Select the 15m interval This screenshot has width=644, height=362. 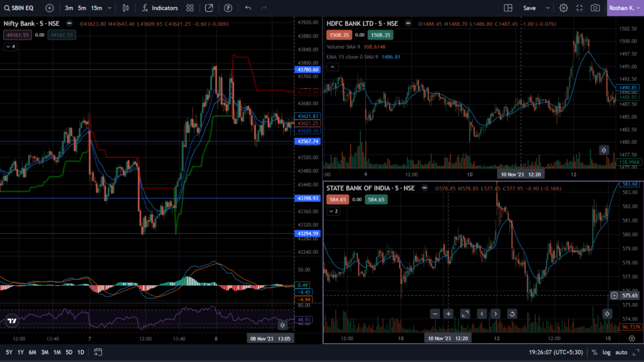[x=96, y=8]
